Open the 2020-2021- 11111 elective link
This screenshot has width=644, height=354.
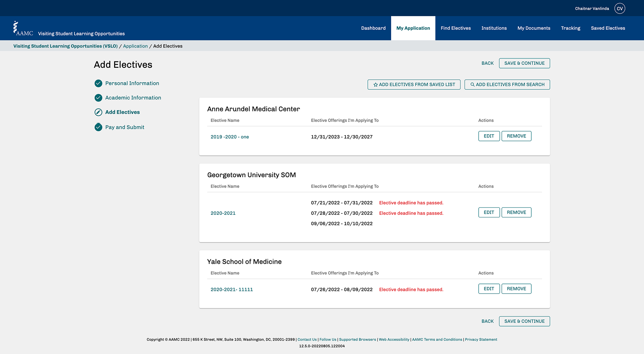point(232,290)
